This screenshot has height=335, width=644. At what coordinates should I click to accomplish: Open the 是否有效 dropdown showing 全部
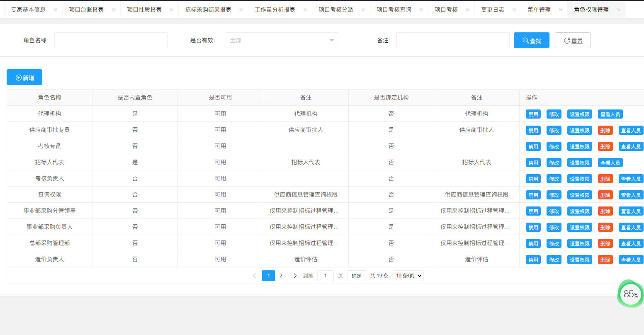click(282, 40)
